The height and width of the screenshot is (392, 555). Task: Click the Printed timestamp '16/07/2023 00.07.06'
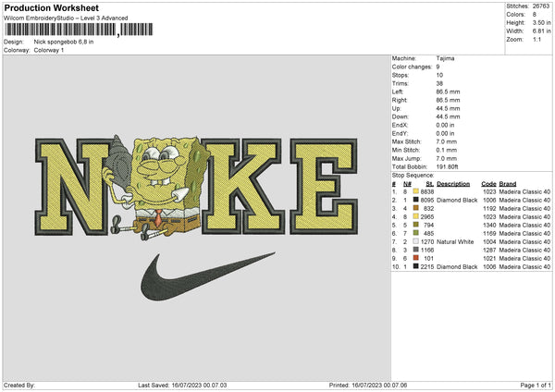[379, 386]
